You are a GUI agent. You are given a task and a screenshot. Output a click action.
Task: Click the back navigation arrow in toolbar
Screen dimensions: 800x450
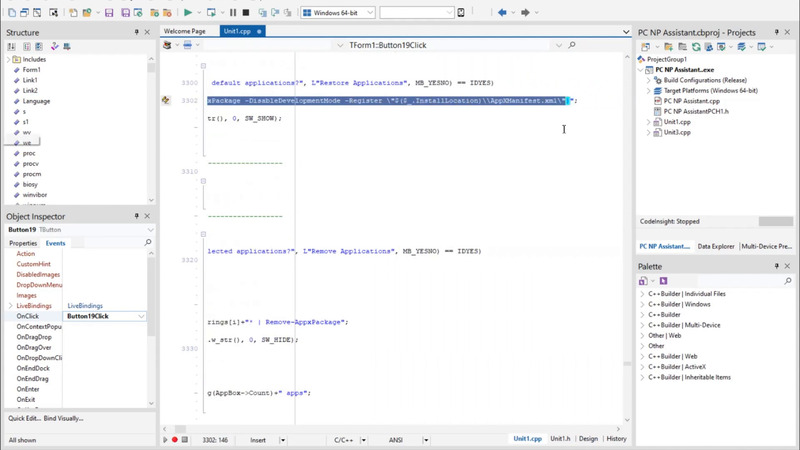pyautogui.click(x=502, y=13)
